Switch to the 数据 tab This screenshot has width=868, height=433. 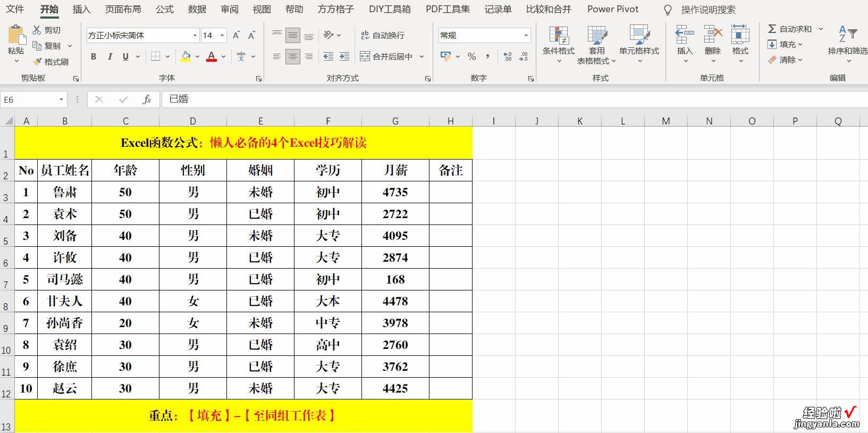pos(197,9)
